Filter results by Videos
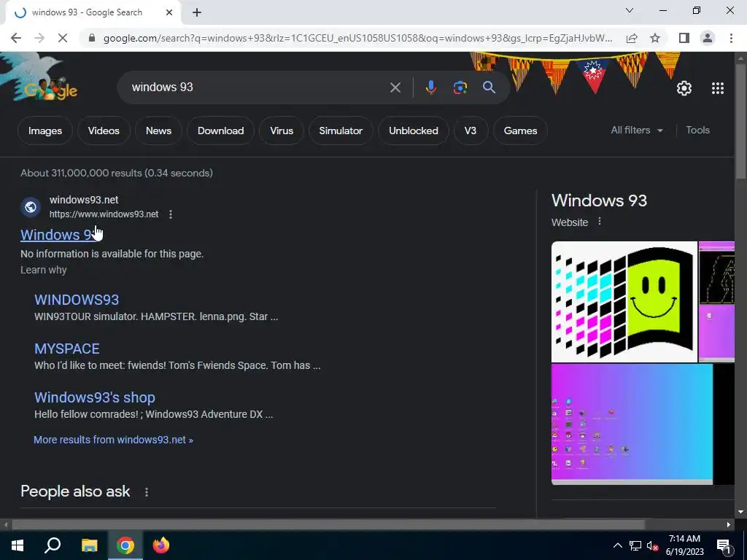Screen dimensions: 747x560 104,131
